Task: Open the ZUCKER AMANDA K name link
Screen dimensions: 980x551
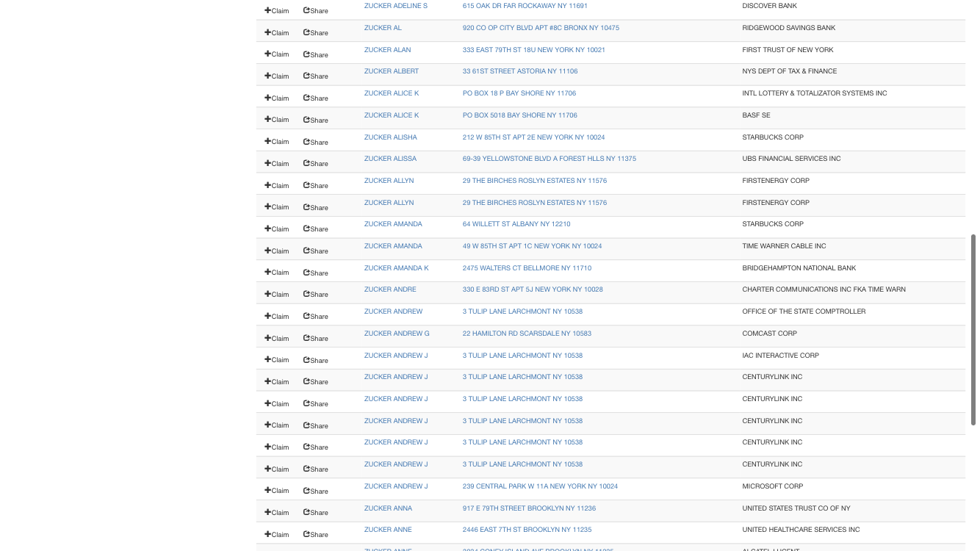Action: tap(397, 268)
